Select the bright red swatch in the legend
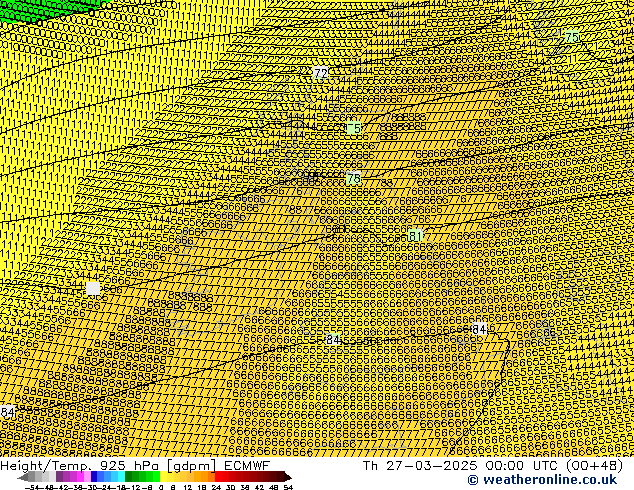This screenshot has height=490, width=634. click(x=218, y=476)
